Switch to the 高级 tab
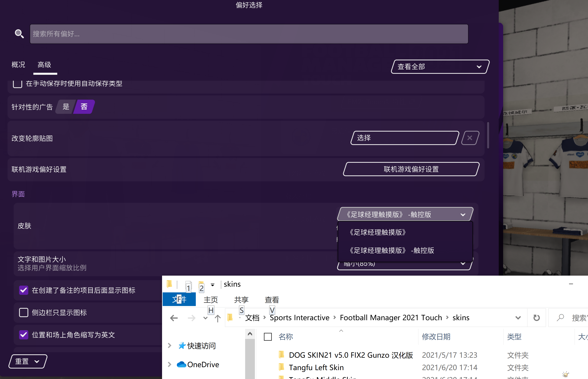This screenshot has width=588, height=379. pos(44,65)
